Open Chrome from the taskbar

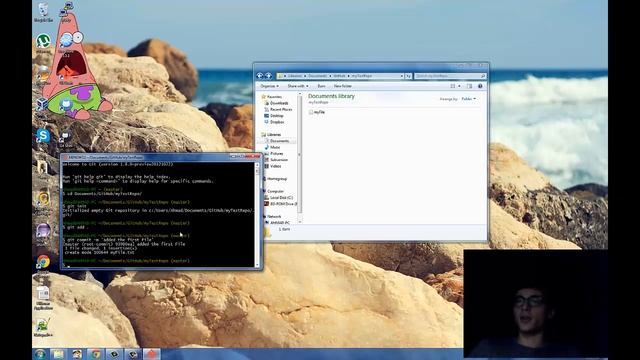(96, 354)
